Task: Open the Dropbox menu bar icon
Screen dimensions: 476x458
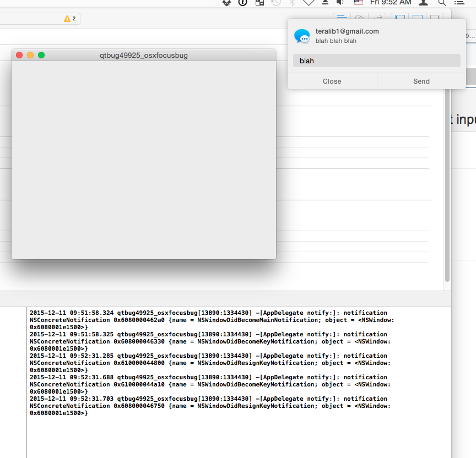Action: pyautogui.click(x=227, y=2)
